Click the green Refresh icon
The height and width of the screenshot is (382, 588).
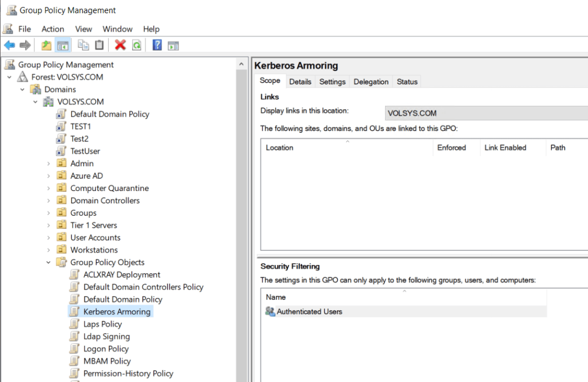[136, 45]
